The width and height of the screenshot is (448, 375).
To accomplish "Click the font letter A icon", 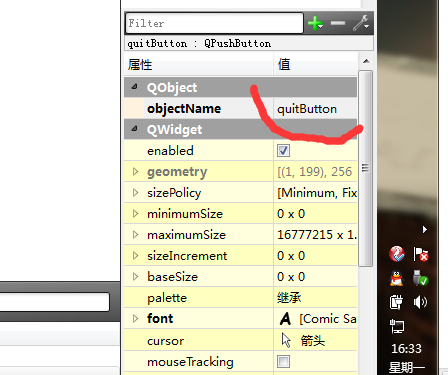I will [285, 319].
